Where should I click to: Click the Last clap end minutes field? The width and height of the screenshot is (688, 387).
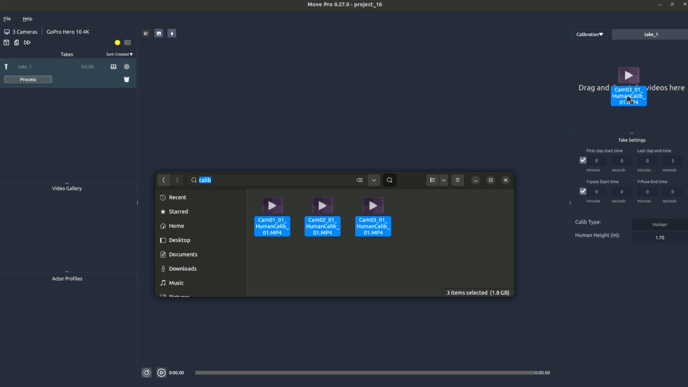tap(647, 161)
